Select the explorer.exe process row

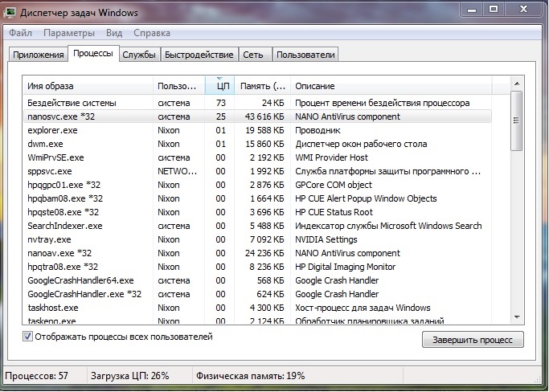[53, 130]
